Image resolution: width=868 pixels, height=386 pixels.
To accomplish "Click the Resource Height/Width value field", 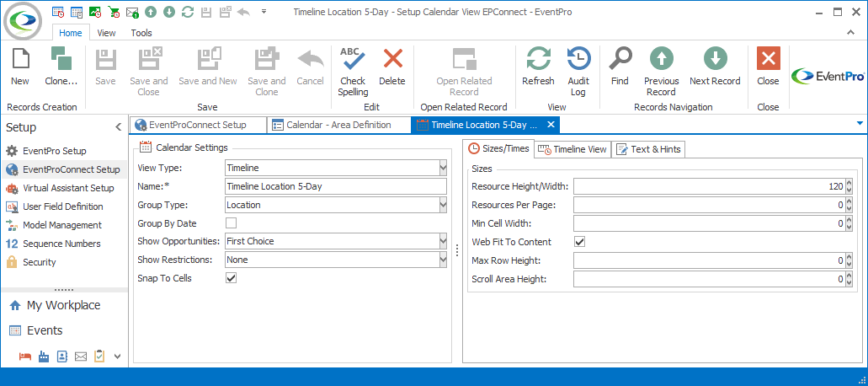I will tap(709, 186).
